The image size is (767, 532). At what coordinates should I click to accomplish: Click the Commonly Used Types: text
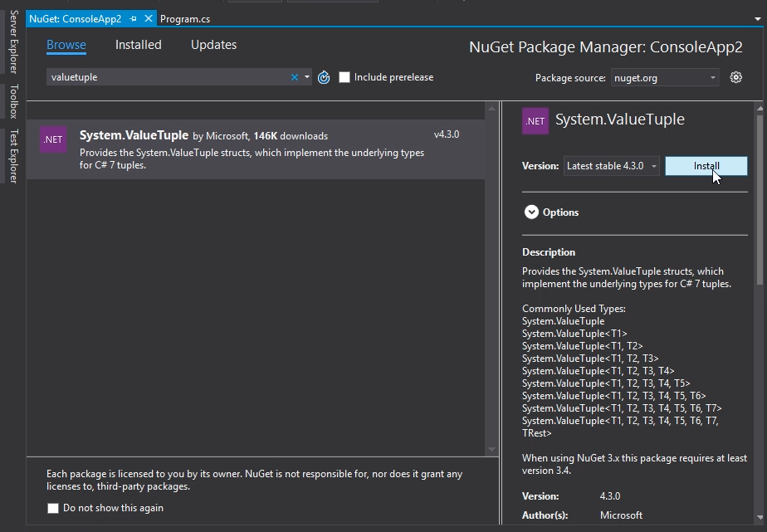tap(574, 309)
